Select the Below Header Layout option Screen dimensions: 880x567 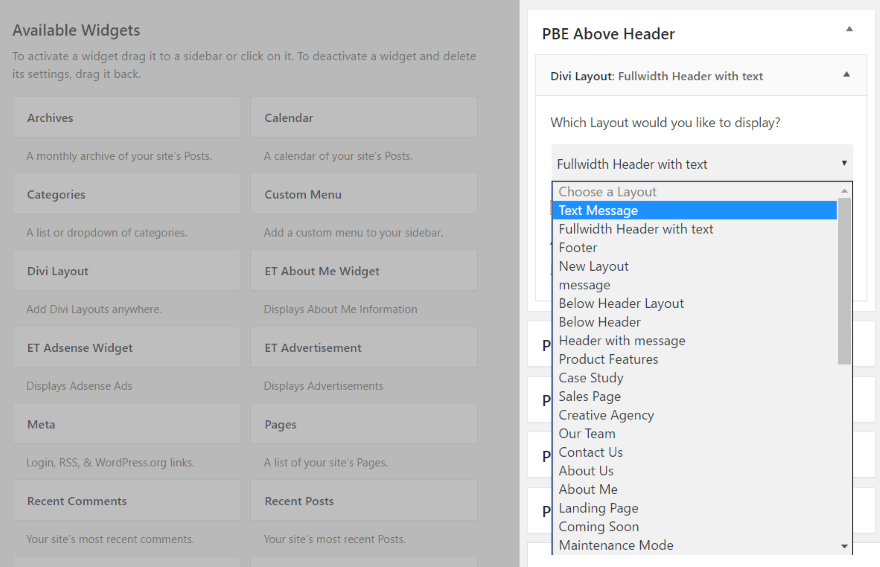(x=695, y=303)
